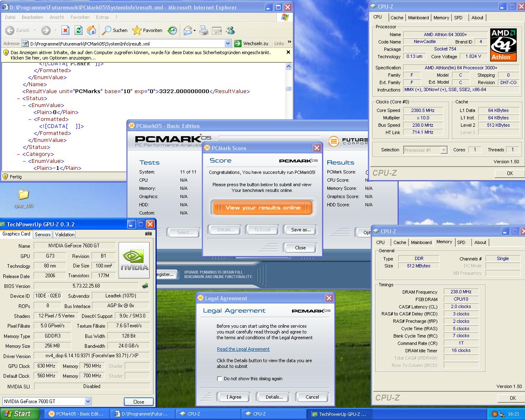Open Favoriten star in IE toolbar

(147, 30)
